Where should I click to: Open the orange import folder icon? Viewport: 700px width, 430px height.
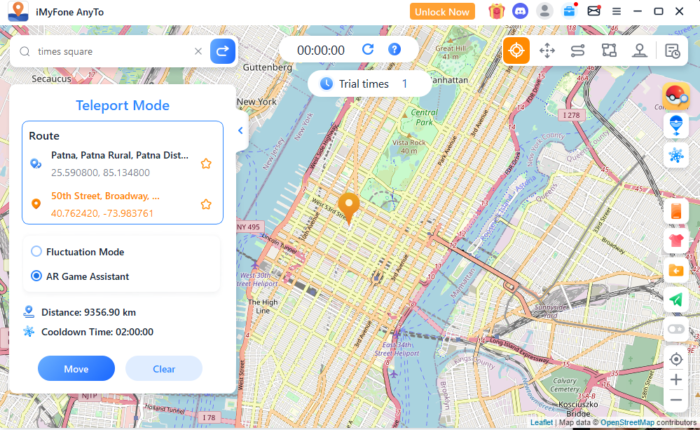[x=676, y=270]
